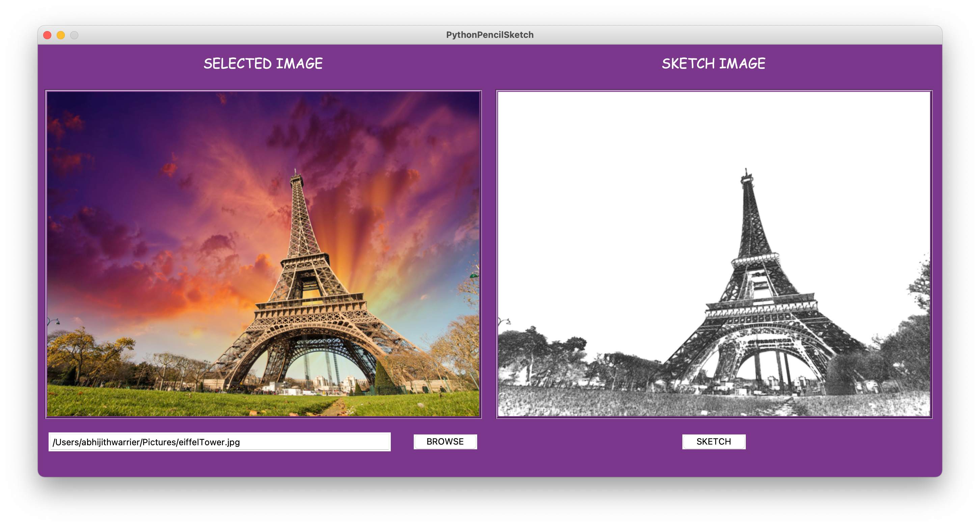Screen dimensions: 980x527
Task: Close the PythonPencilSketch window
Action: coord(48,35)
